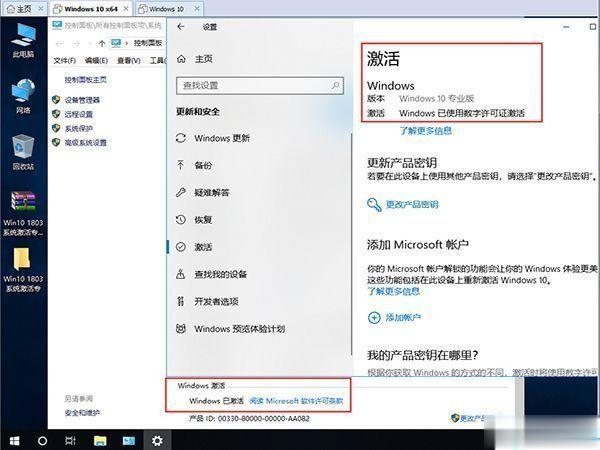600x450 pixels.
Task: Go to Settings home (主页)
Action: (x=194, y=59)
